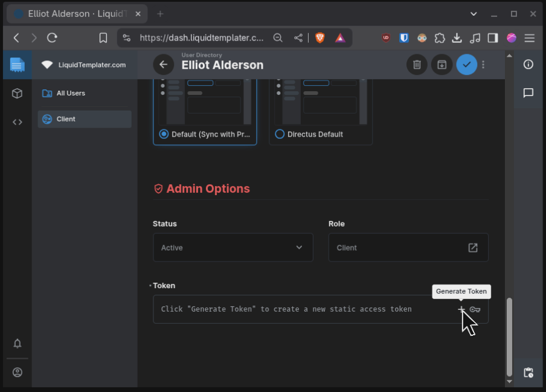Open the colorful profile avatar icon in toolbar
This screenshot has height=392, width=546.
(512, 37)
